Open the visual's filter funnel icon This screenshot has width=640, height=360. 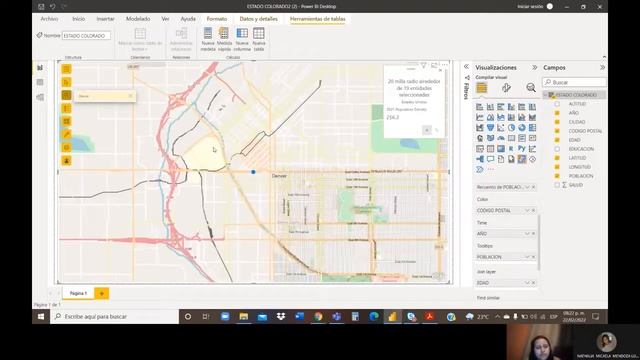click(x=423, y=65)
